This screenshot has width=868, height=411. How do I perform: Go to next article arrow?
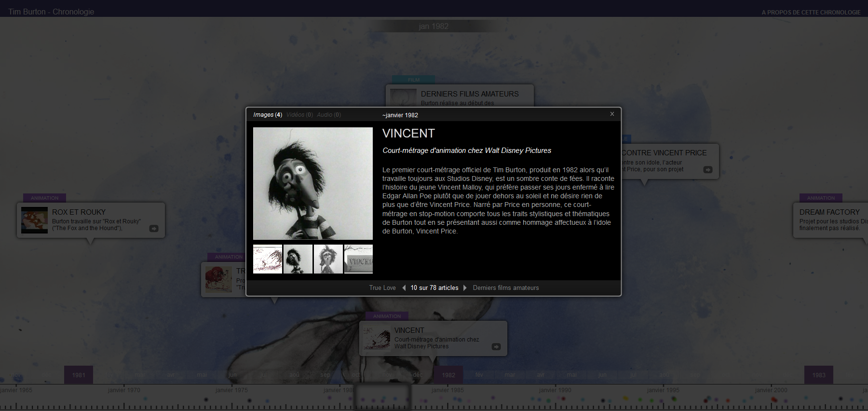(x=465, y=288)
